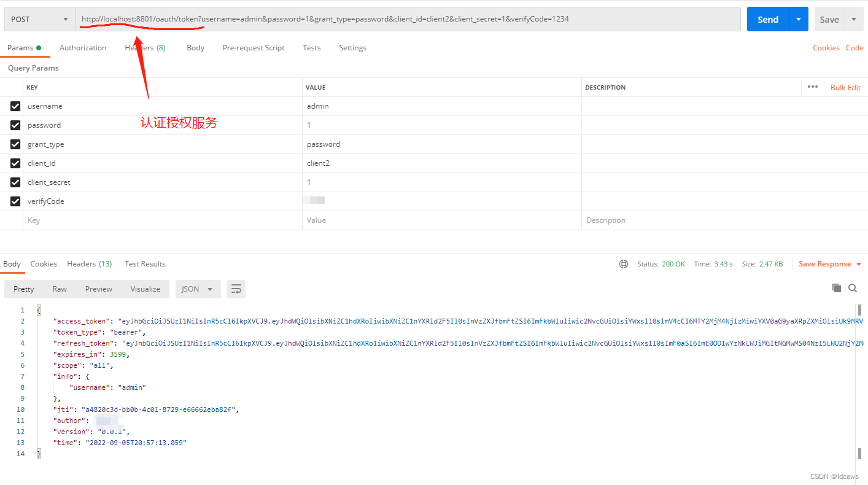The height and width of the screenshot is (485, 868).
Task: Expand the Save button dropdown arrow
Action: [854, 19]
